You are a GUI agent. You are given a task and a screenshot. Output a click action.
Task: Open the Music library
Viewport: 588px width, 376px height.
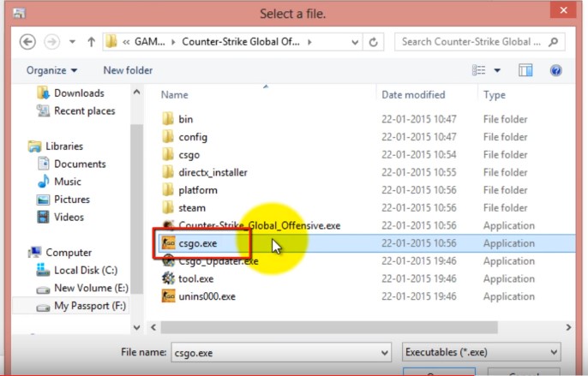(59, 182)
